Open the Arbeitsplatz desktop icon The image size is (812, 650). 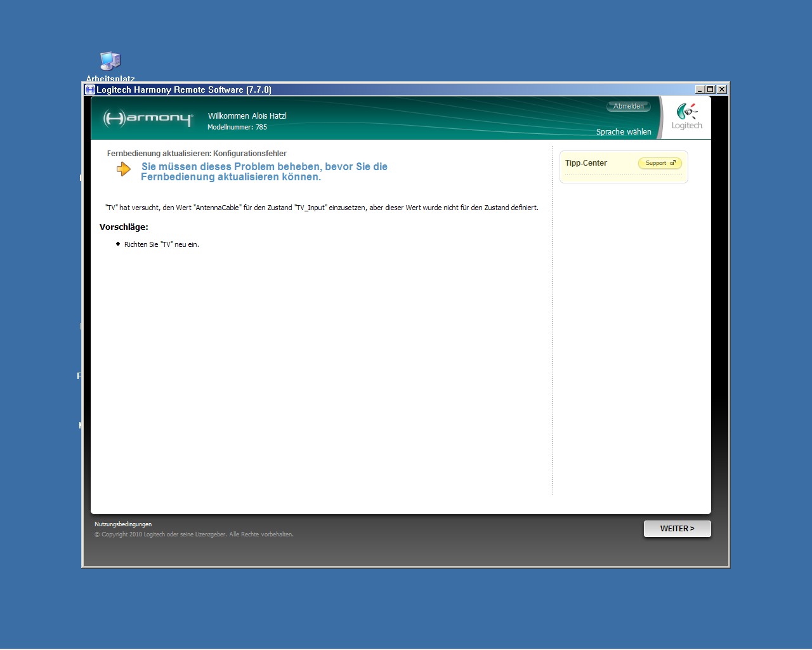(x=110, y=62)
